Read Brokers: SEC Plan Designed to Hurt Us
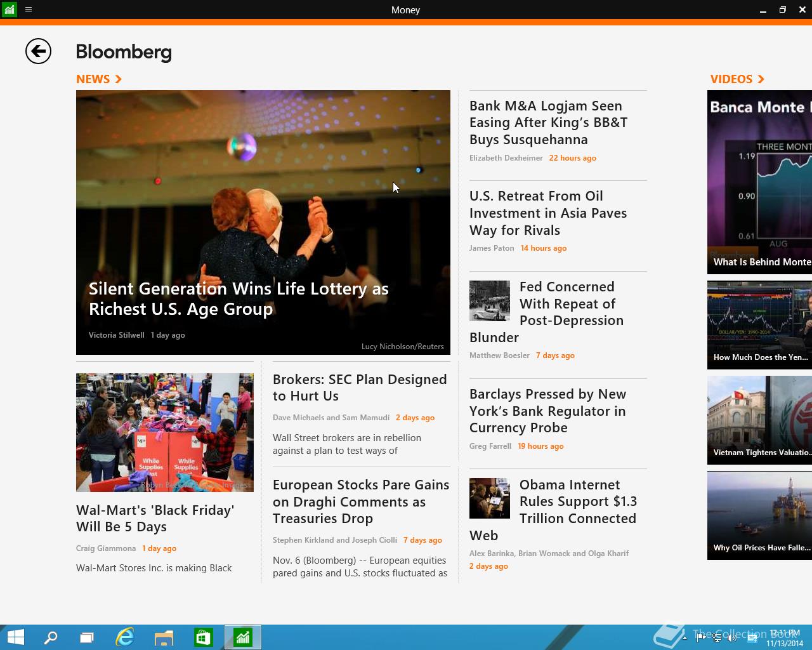The height and width of the screenshot is (650, 812). point(360,388)
